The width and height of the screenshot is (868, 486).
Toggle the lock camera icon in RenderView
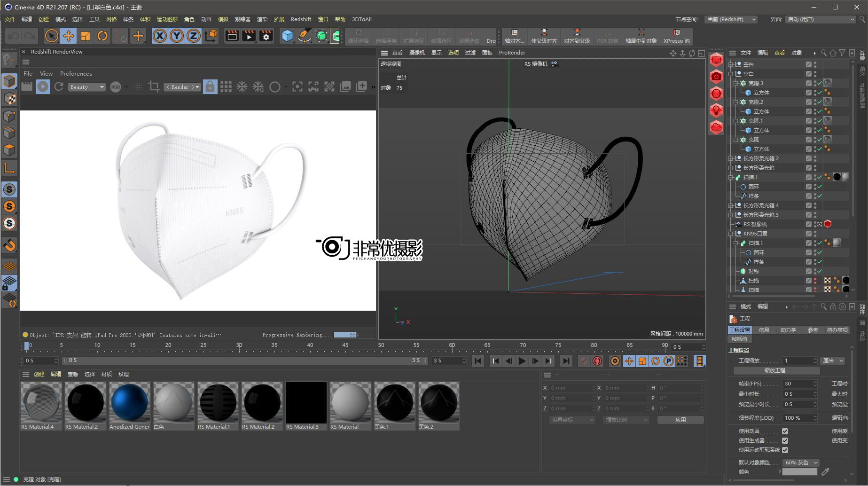tap(210, 86)
